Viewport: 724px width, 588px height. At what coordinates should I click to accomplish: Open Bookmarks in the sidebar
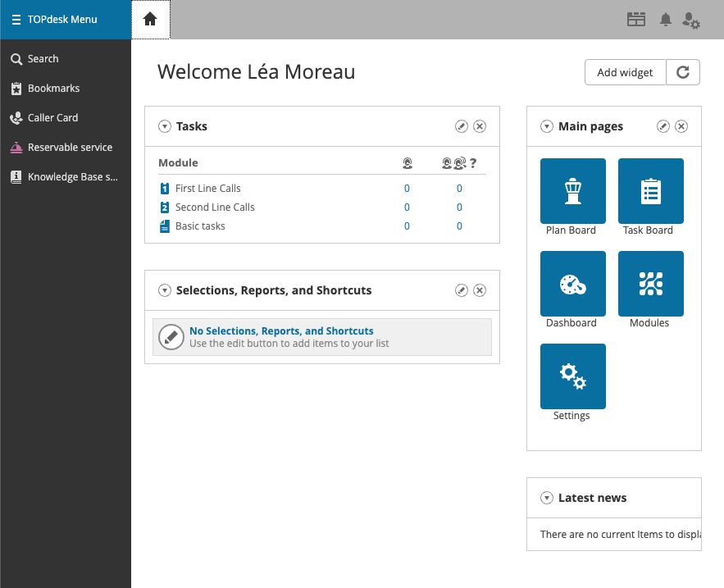point(66,89)
